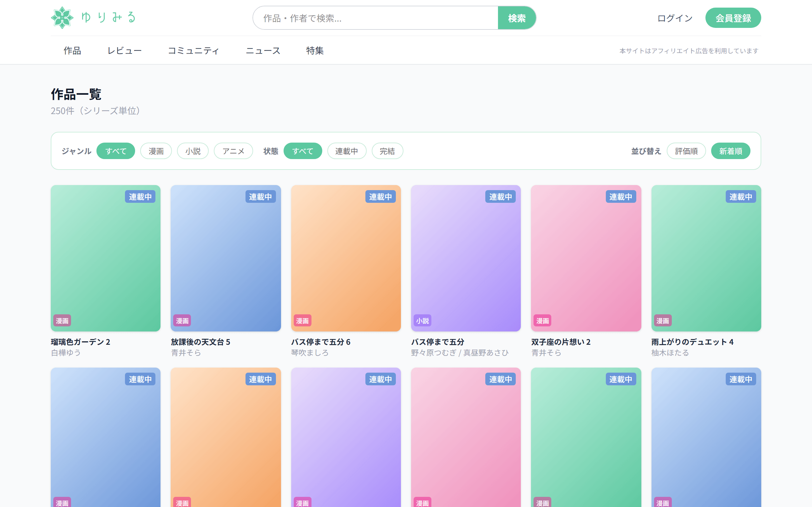Open the ログイン link
The height and width of the screenshot is (507, 812).
click(x=675, y=18)
